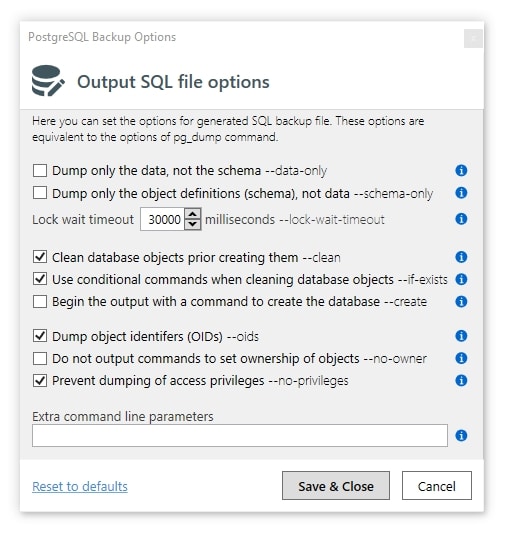The height and width of the screenshot is (534, 505).
Task: Enable Dump only the data checkbox
Action: 40,170
